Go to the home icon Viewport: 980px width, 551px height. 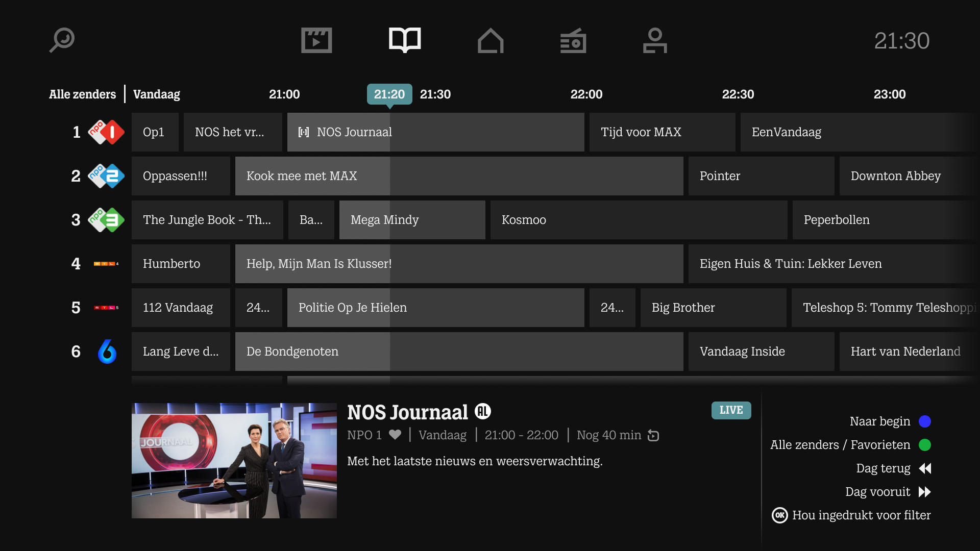coord(491,40)
